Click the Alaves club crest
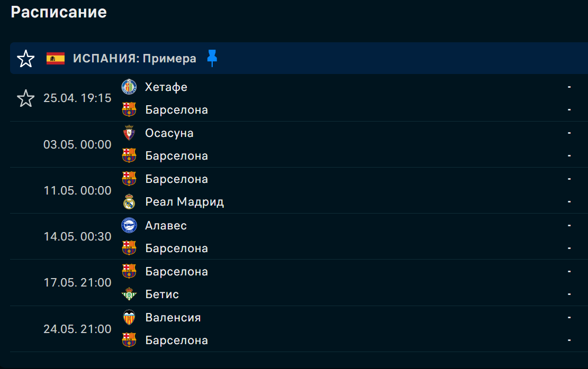Viewport: 588px width, 369px height. tap(129, 226)
